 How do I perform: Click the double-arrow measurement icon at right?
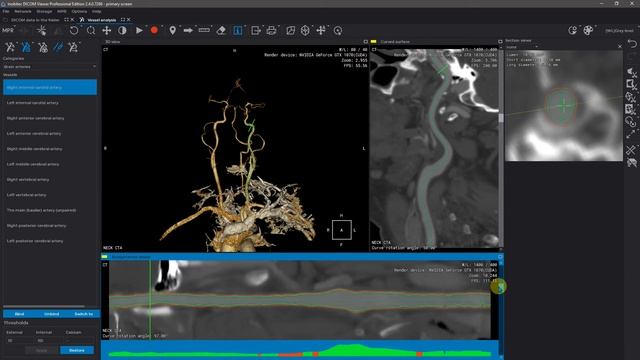pos(631,134)
